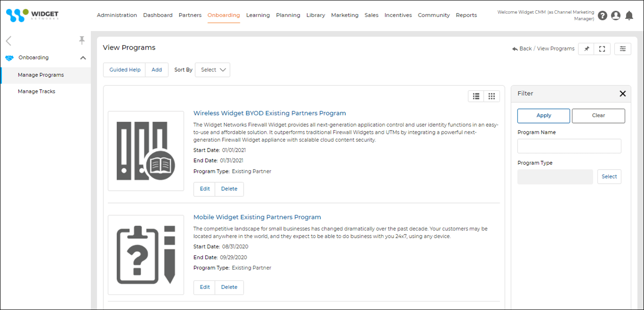Go to the Reports menu

466,15
